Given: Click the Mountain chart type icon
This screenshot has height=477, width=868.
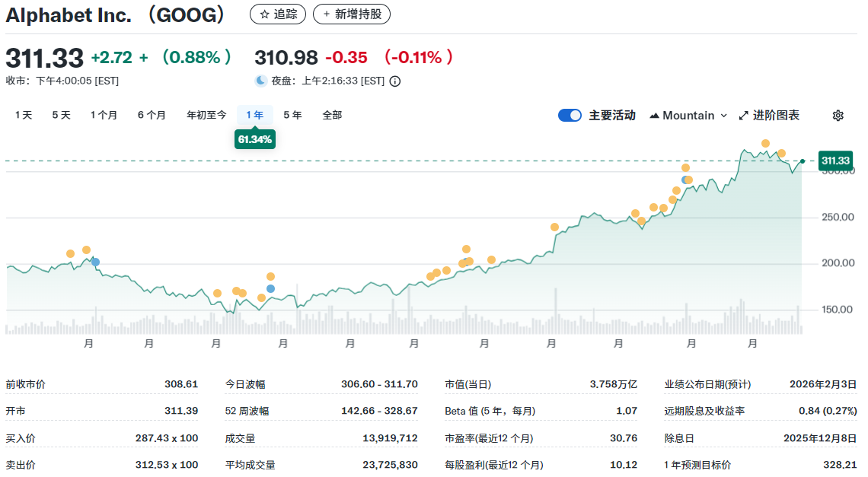Looking at the screenshot, I should [653, 115].
